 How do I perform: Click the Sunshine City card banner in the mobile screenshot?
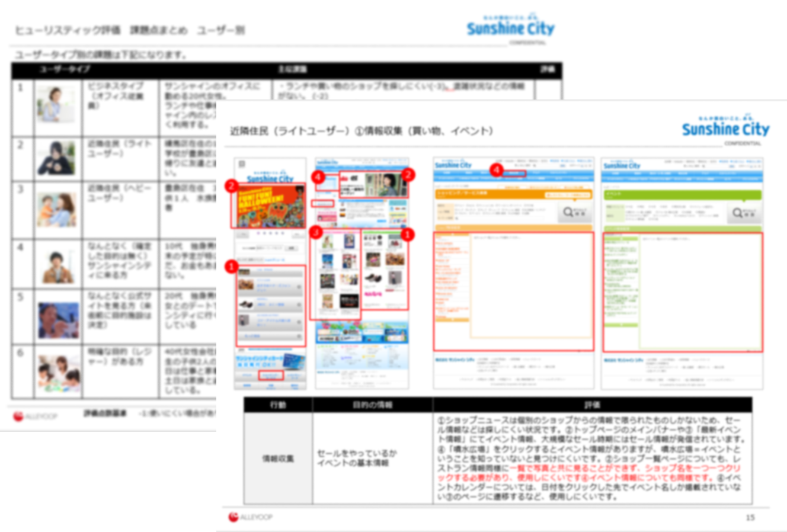point(270,361)
